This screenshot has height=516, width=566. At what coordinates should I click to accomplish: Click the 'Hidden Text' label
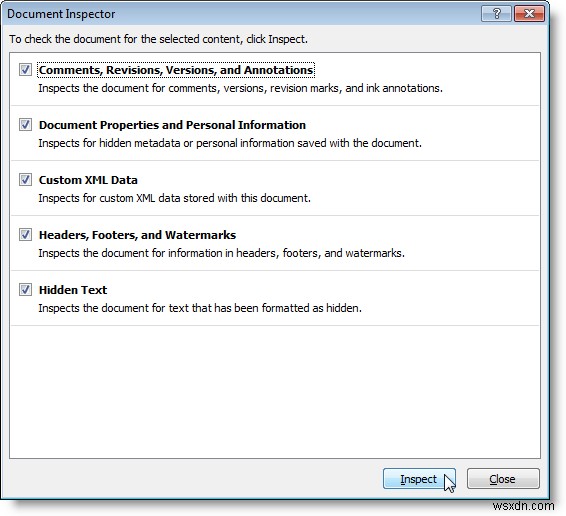[x=73, y=290]
